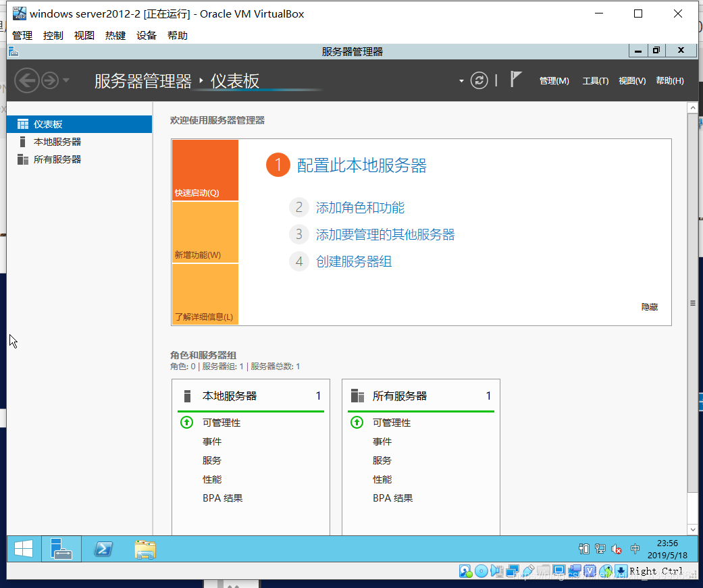Refresh the Server Manager dashboard
703x588 pixels.
(x=479, y=80)
